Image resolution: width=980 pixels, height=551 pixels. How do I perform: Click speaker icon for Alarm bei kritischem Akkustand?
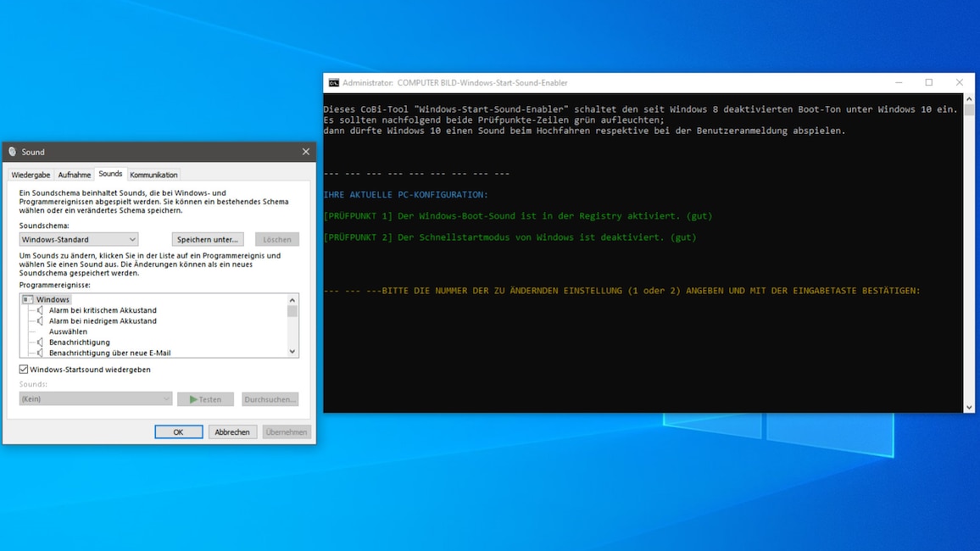[x=40, y=310]
